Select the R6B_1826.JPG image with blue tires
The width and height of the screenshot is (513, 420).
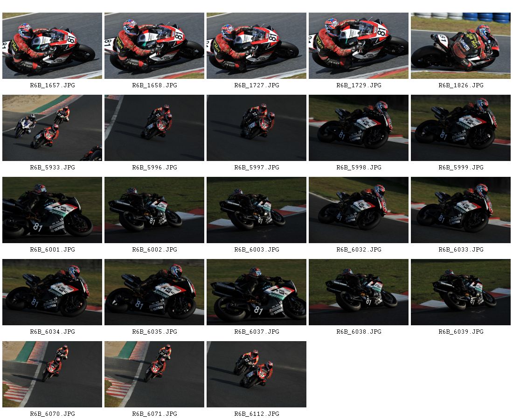461,46
